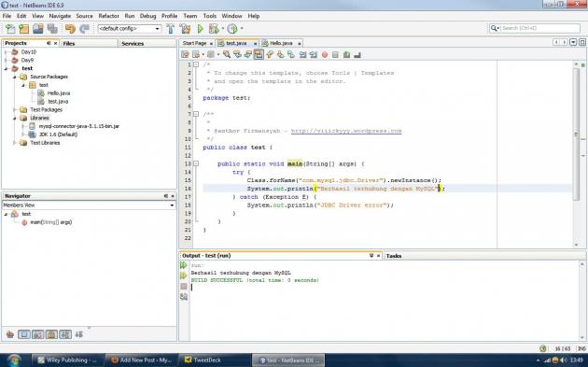Open Wiley Publishing window from the taskbar
The image size is (588, 367).
click(67, 360)
